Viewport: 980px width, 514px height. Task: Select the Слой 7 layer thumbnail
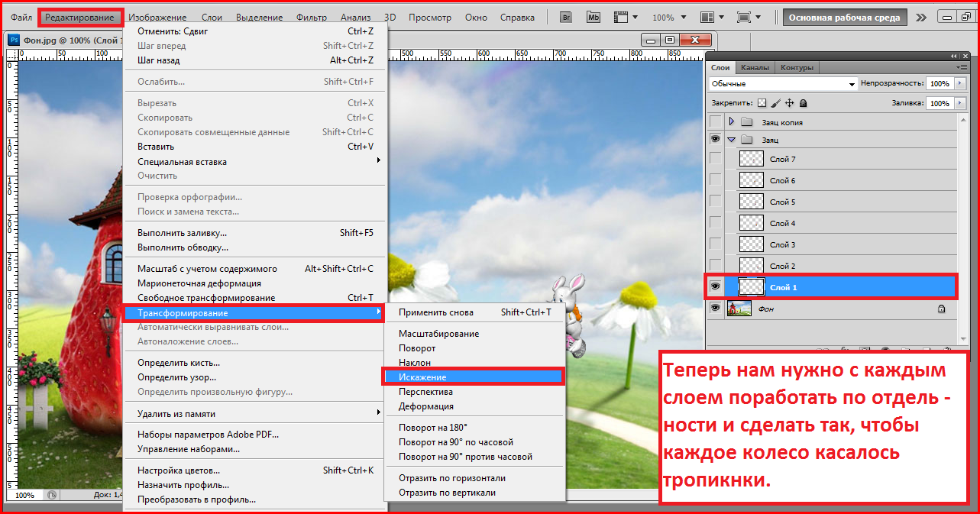pos(752,159)
